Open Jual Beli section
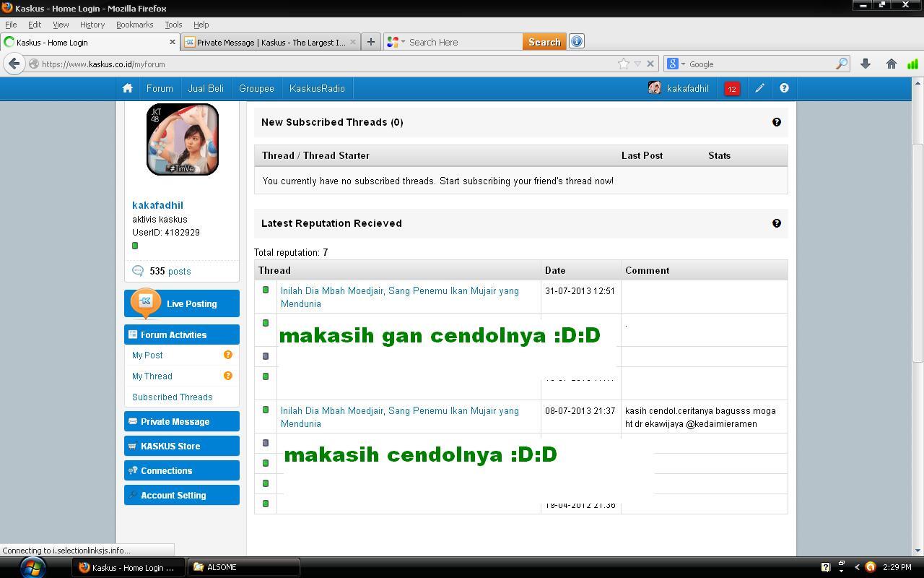This screenshot has height=578, width=924. [x=206, y=88]
